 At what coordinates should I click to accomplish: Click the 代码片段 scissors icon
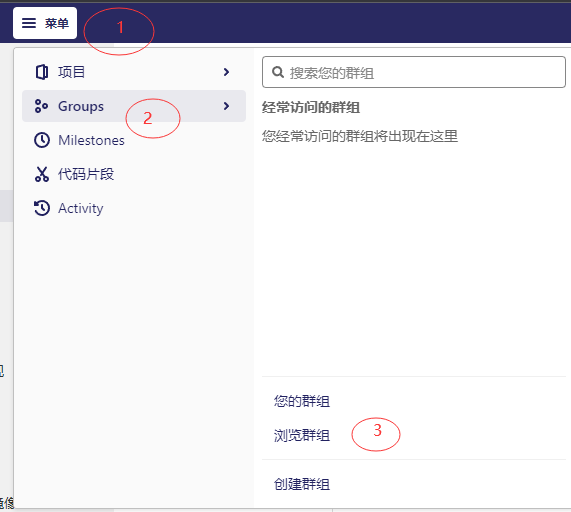42,174
